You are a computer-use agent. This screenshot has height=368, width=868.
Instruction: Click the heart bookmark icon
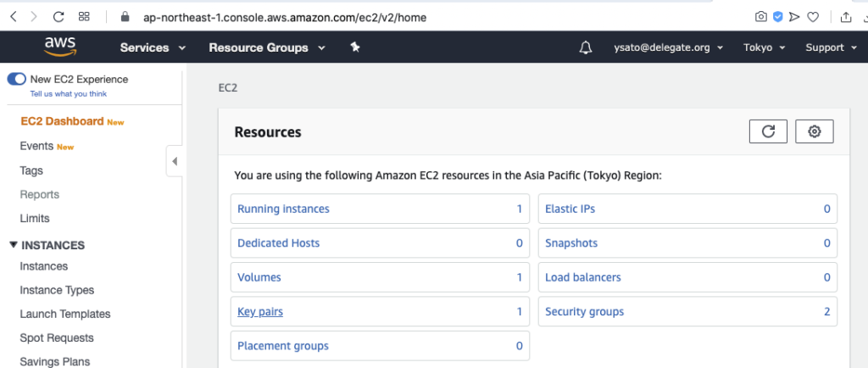tap(812, 16)
